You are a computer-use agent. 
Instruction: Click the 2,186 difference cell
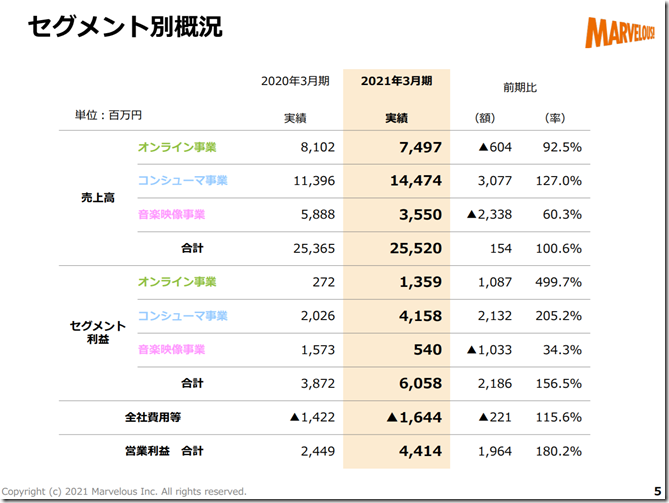pyautogui.click(x=494, y=384)
